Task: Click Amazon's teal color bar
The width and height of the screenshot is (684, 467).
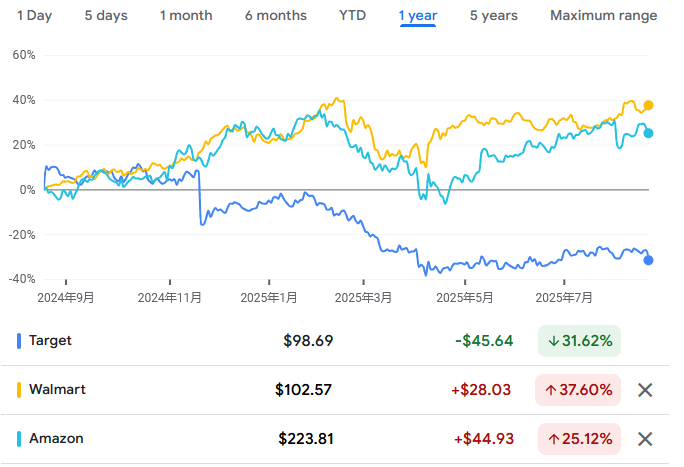Action: click(x=19, y=439)
